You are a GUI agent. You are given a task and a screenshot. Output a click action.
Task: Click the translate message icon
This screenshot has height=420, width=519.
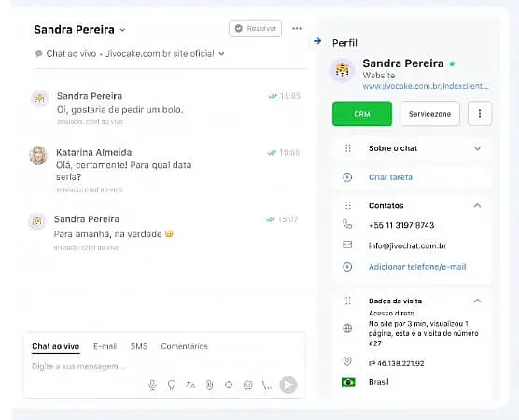coord(190,385)
